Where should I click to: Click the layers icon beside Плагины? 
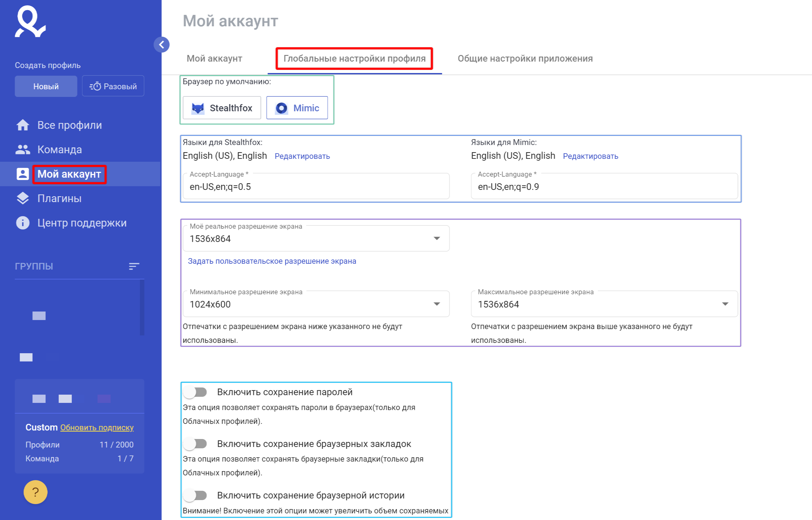point(23,199)
